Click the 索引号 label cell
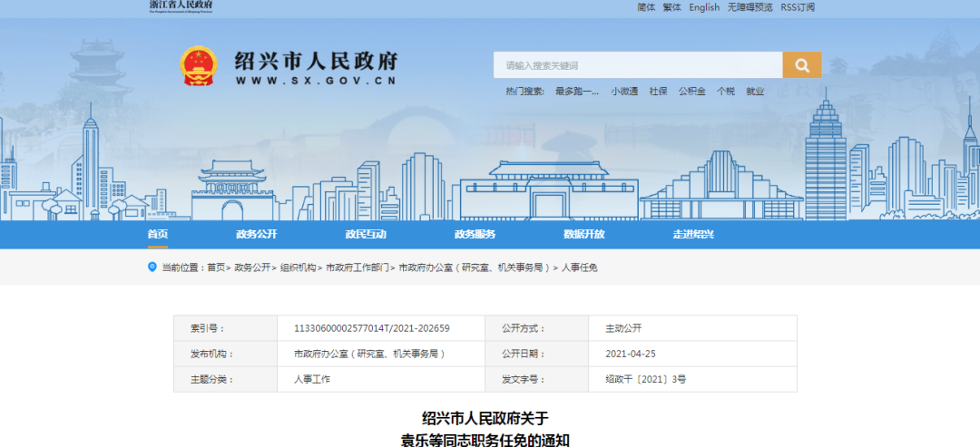Screen dimensions: 980x447 [x=226, y=327]
